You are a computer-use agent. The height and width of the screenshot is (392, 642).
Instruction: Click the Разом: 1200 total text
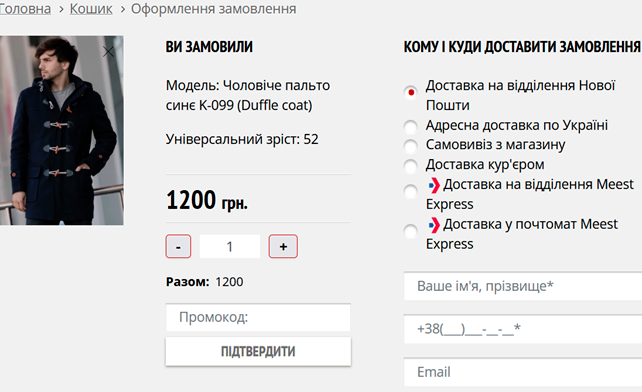[204, 282]
